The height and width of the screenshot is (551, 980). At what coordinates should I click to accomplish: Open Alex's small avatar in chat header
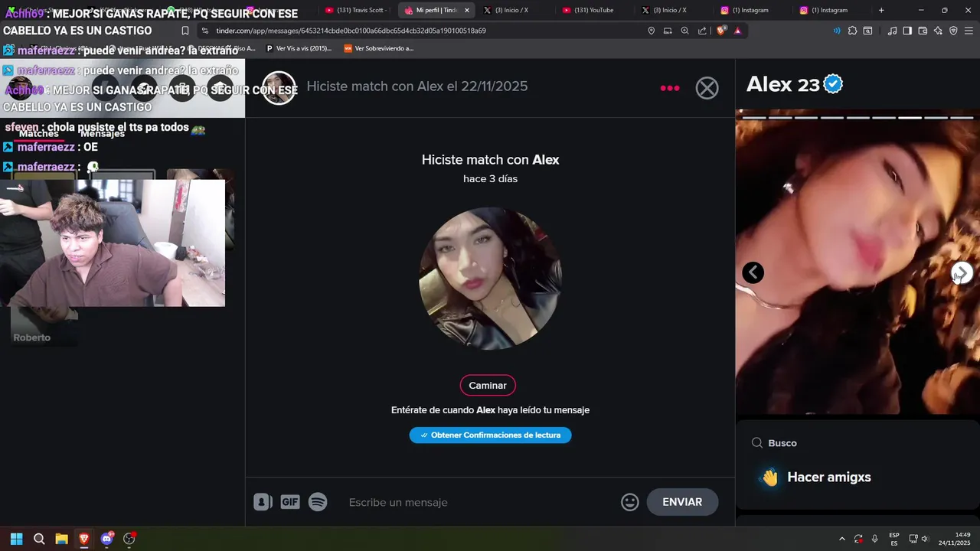click(279, 88)
